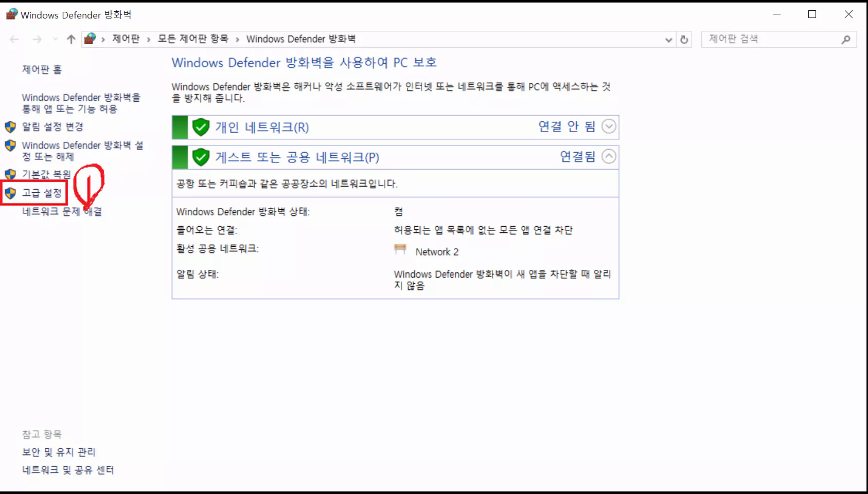Open 제어판 from the breadcrumb path
This screenshot has height=494, width=868.
[126, 39]
